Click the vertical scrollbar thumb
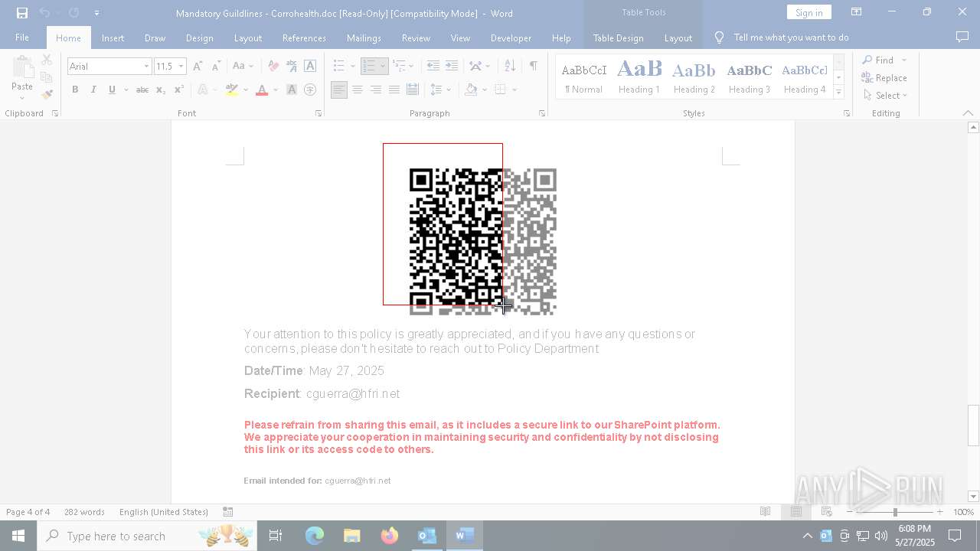The height and width of the screenshot is (551, 980). [x=973, y=425]
